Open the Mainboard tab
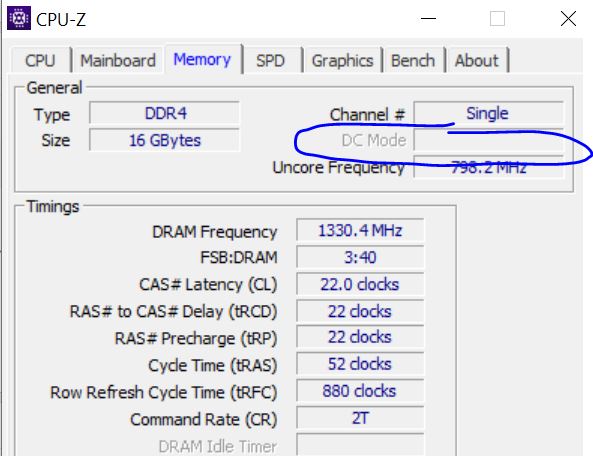This screenshot has height=456, width=593. tap(118, 60)
